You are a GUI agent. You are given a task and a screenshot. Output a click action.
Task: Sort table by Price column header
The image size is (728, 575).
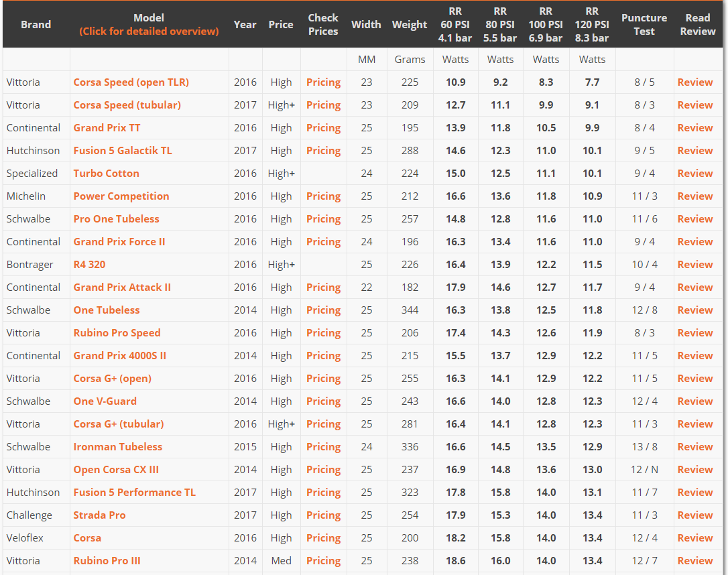click(x=280, y=25)
